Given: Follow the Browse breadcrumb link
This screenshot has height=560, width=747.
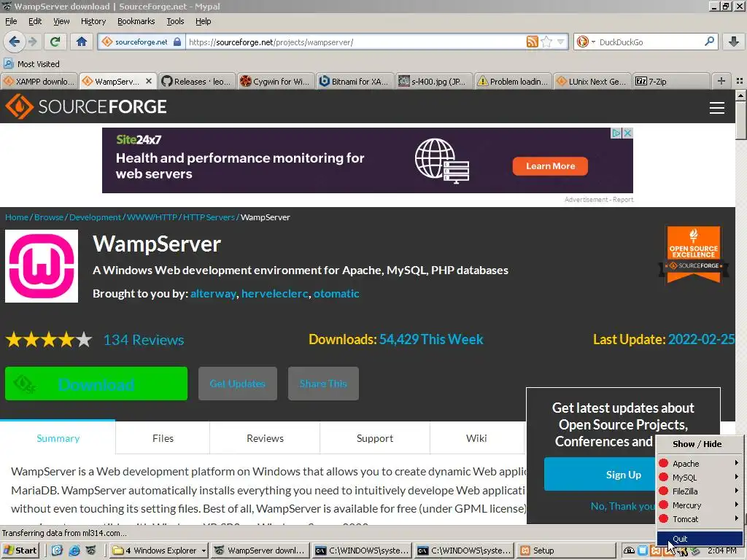Looking at the screenshot, I should point(49,217).
